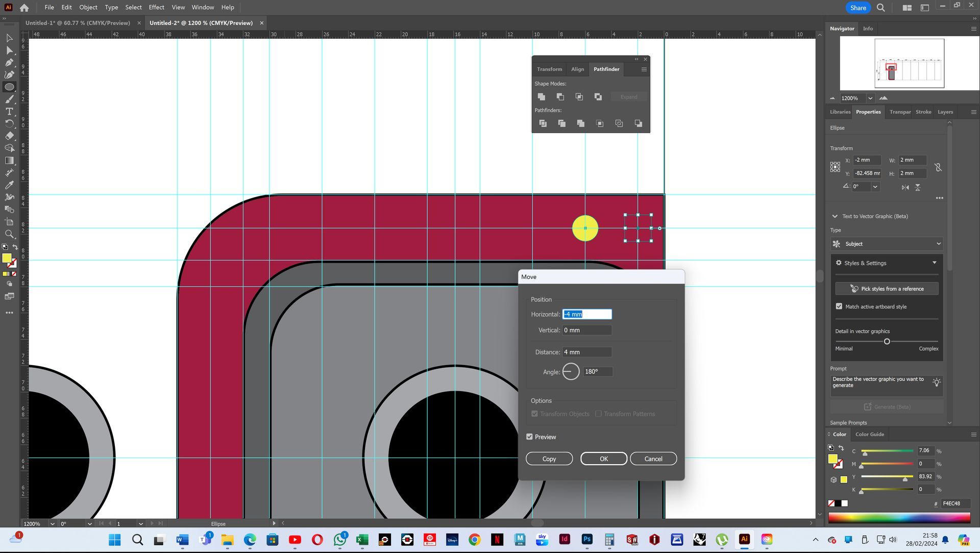Click the Unite shape mode icon

pyautogui.click(x=542, y=97)
